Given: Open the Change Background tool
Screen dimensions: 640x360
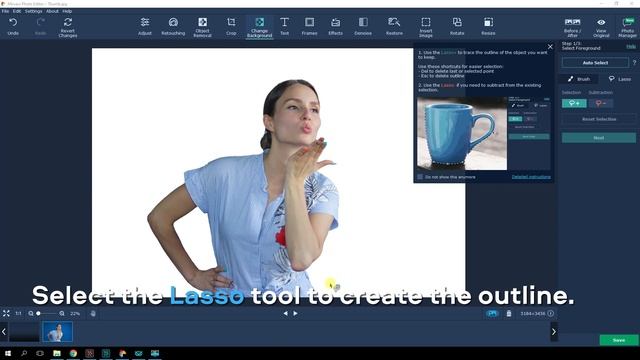Looking at the screenshot, I should (x=259, y=27).
